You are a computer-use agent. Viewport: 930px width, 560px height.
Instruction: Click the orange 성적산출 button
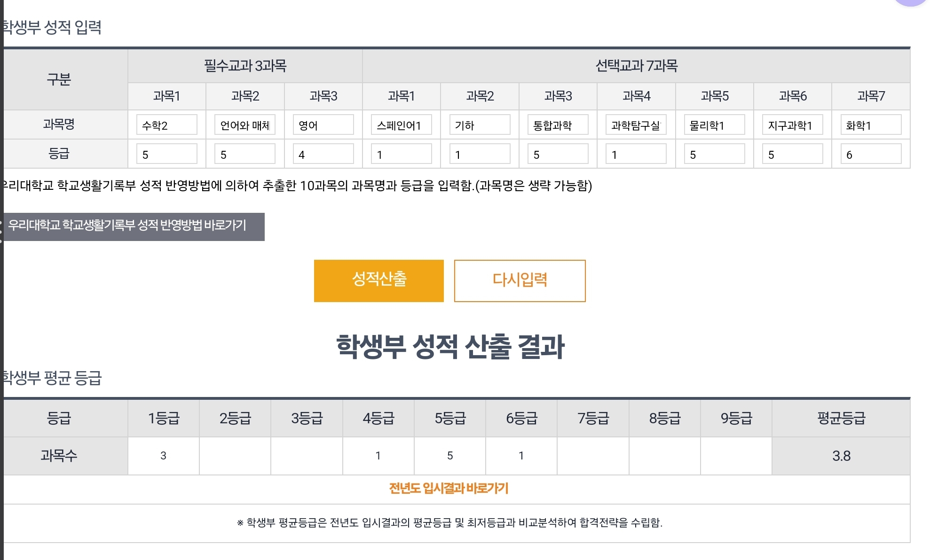tap(378, 280)
